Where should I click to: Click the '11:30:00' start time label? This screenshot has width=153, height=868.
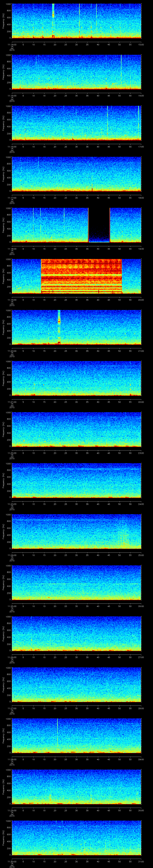(x=12, y=861)
